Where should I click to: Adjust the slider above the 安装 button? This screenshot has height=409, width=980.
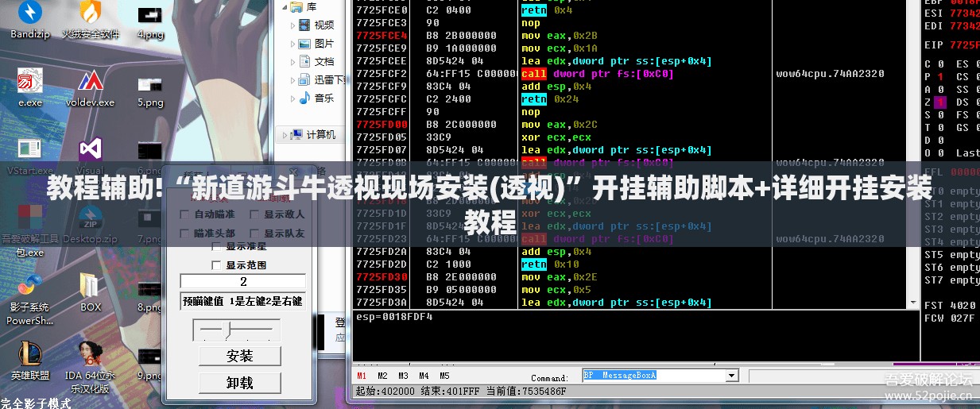click(x=228, y=329)
